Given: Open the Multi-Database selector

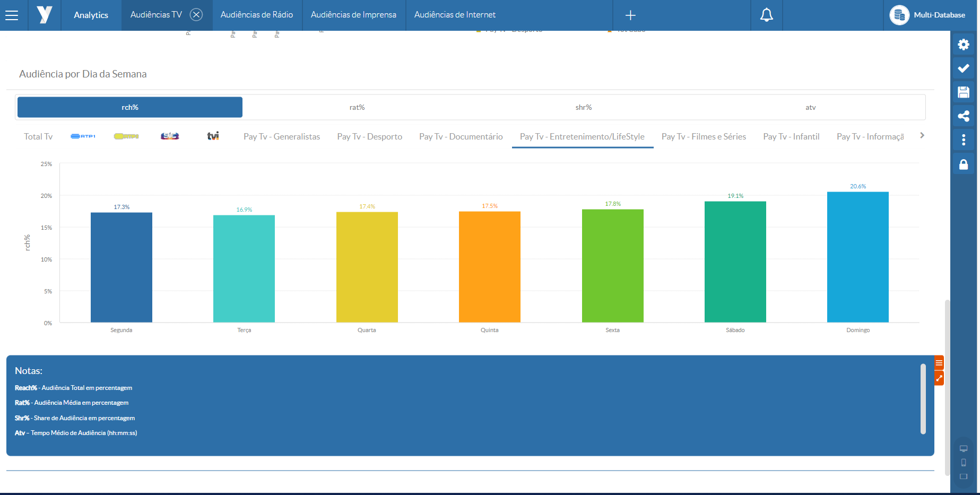Looking at the screenshot, I should coord(929,15).
